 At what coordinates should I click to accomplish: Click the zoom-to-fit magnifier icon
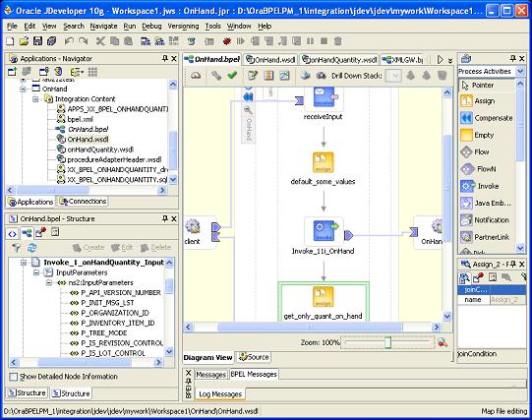(443, 342)
